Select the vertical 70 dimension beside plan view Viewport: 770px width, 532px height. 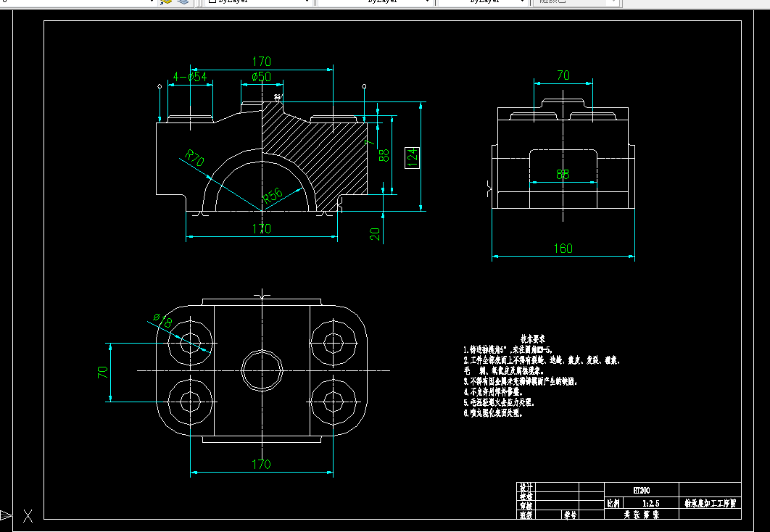(103, 373)
